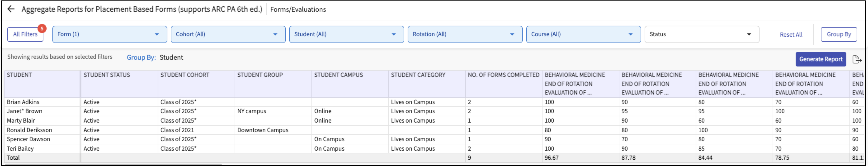Click the back arrow icon

[x=11, y=9]
